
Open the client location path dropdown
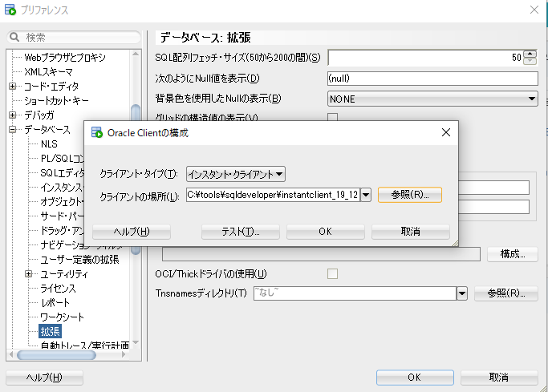coord(366,195)
